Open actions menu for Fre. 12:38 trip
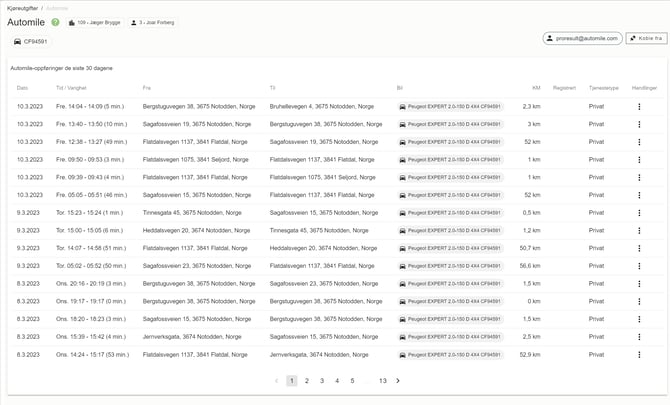The width and height of the screenshot is (670, 405). [639, 142]
